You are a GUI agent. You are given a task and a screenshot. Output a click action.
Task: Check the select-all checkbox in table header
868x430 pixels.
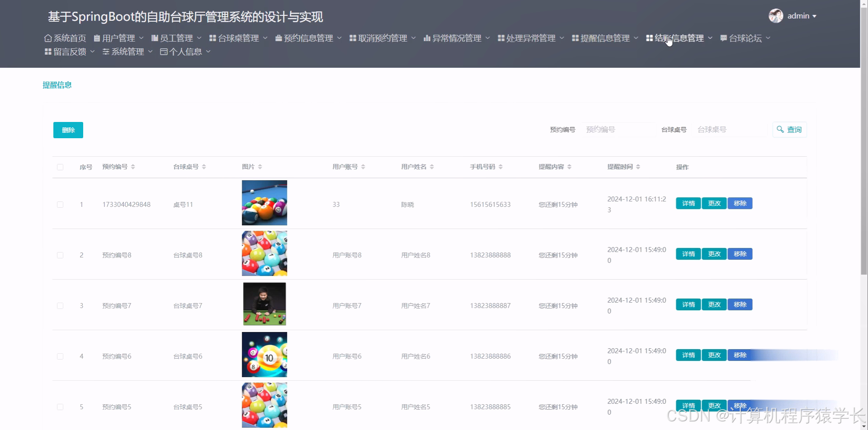[x=60, y=167]
